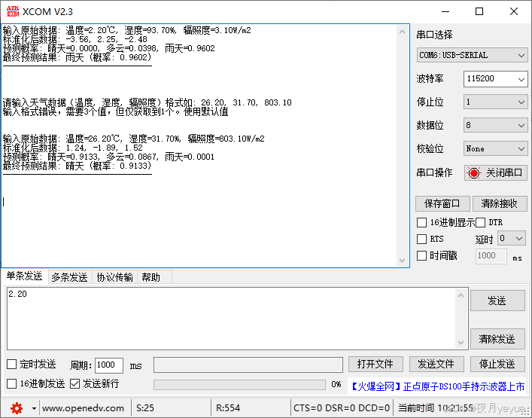This screenshot has width=532, height=418.
Task: Uncheck 发送新行 send newline checkbox
Action: pyautogui.click(x=74, y=383)
